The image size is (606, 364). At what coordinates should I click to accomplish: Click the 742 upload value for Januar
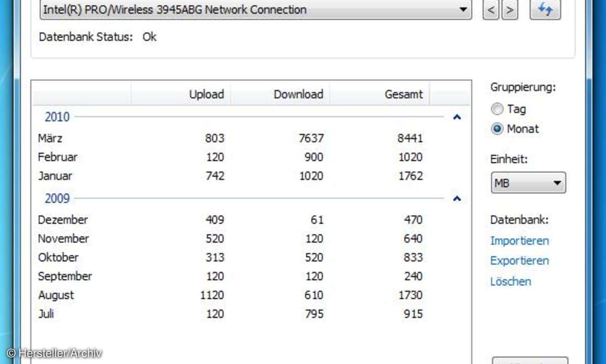point(215,176)
